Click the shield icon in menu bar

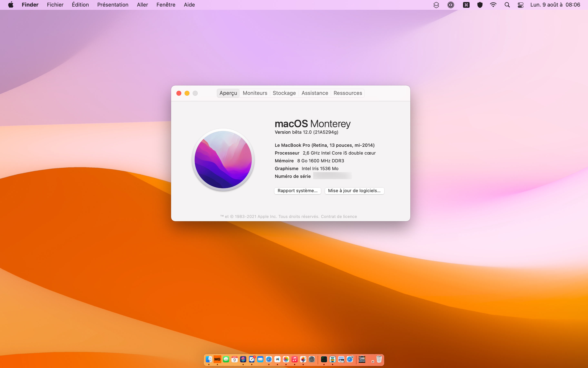(480, 5)
